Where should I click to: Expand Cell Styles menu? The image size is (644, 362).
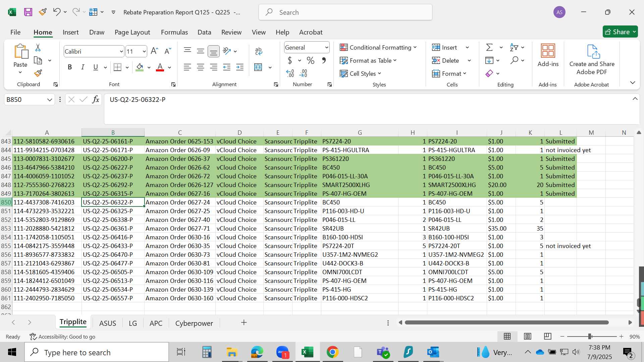click(361, 73)
